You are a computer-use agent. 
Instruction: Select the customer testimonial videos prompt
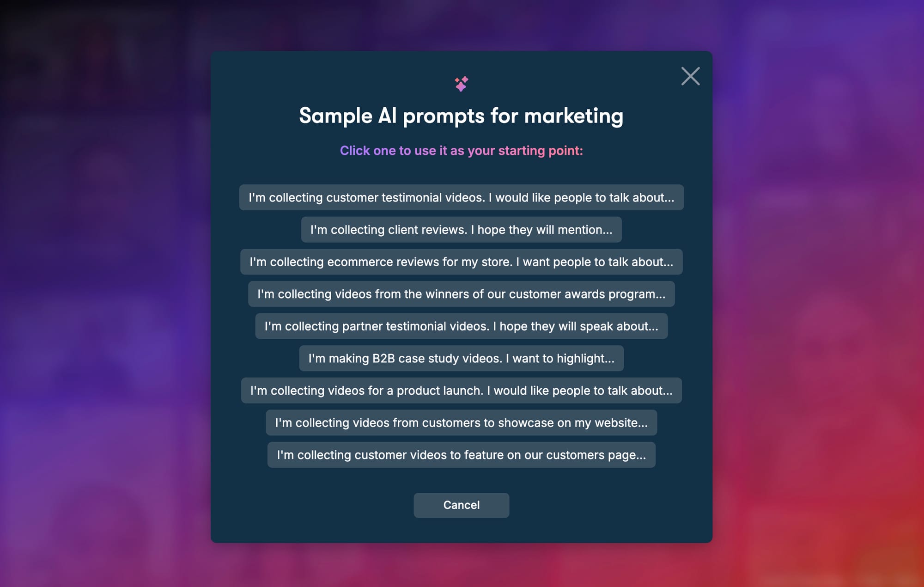pos(461,197)
